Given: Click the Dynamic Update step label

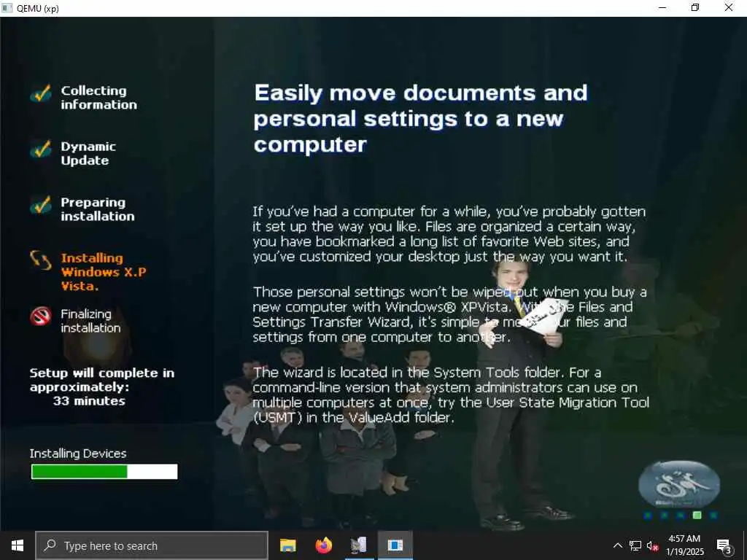Looking at the screenshot, I should coord(88,153).
